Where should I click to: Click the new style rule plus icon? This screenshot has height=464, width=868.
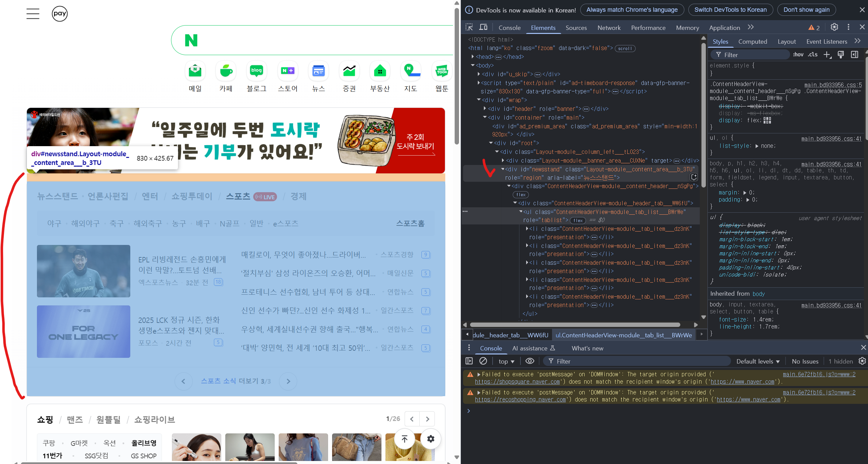[x=827, y=55]
